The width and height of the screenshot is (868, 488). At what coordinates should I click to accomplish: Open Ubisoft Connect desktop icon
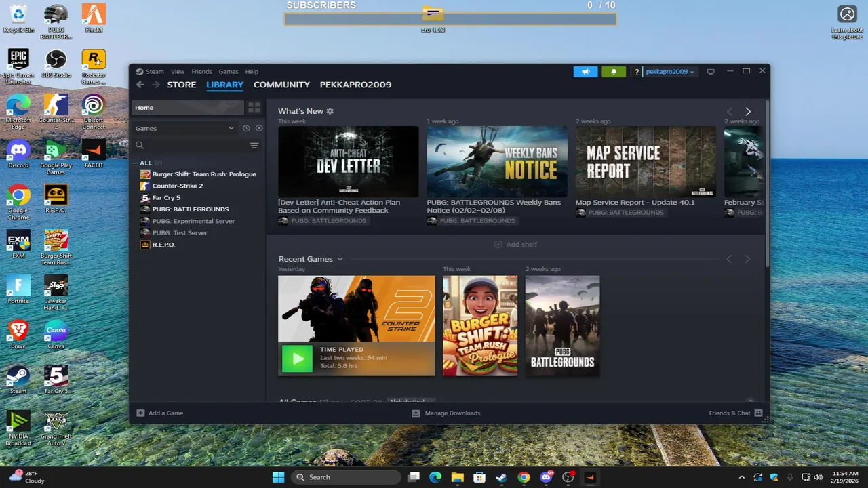pos(94,112)
